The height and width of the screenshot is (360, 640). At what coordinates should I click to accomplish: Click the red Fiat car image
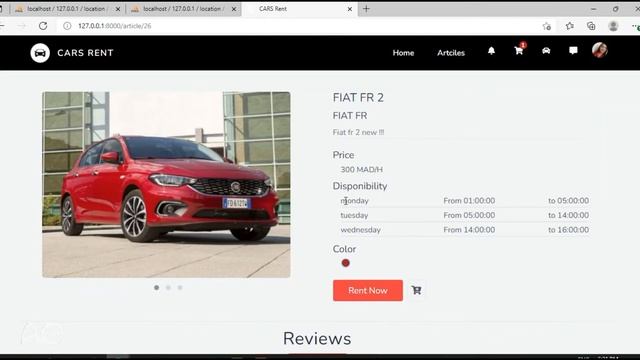point(166,184)
